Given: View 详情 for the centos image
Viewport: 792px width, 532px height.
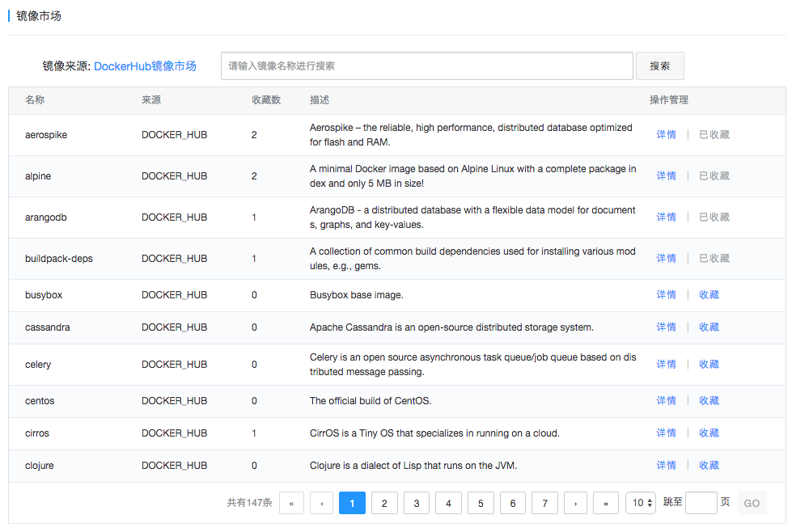Looking at the screenshot, I should pyautogui.click(x=666, y=401).
